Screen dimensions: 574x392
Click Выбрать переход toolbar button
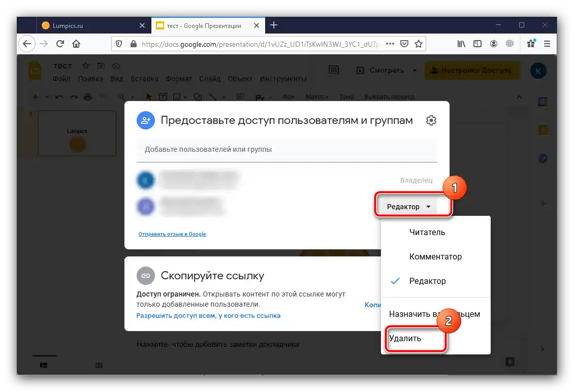389,97
